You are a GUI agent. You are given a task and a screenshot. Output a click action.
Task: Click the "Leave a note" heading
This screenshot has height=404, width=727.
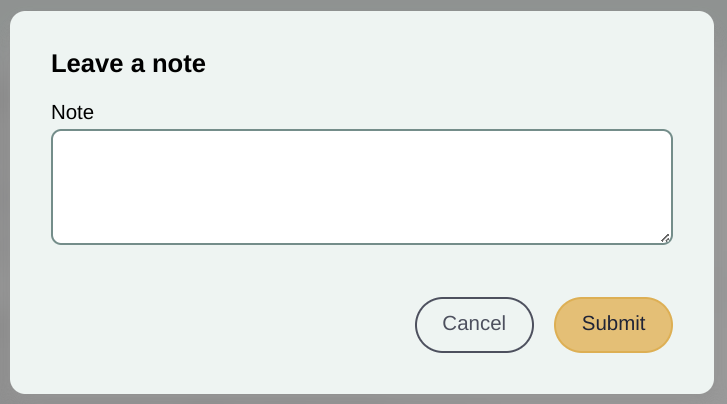(128, 64)
